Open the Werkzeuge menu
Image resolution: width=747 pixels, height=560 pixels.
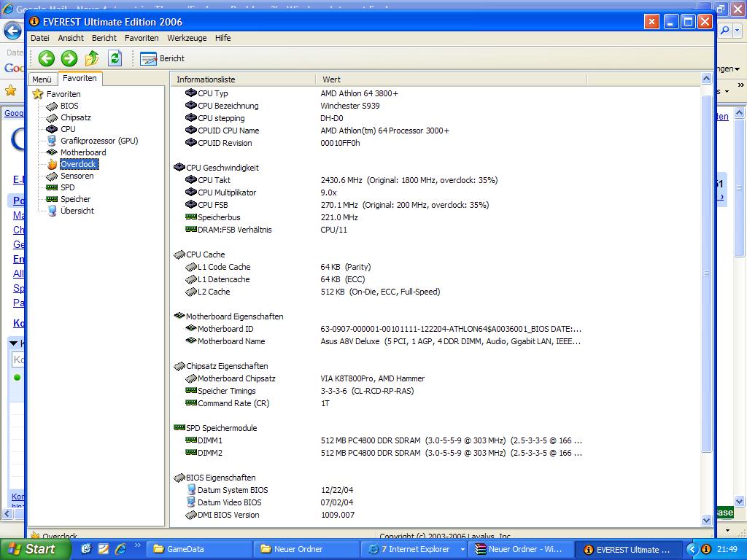point(187,38)
